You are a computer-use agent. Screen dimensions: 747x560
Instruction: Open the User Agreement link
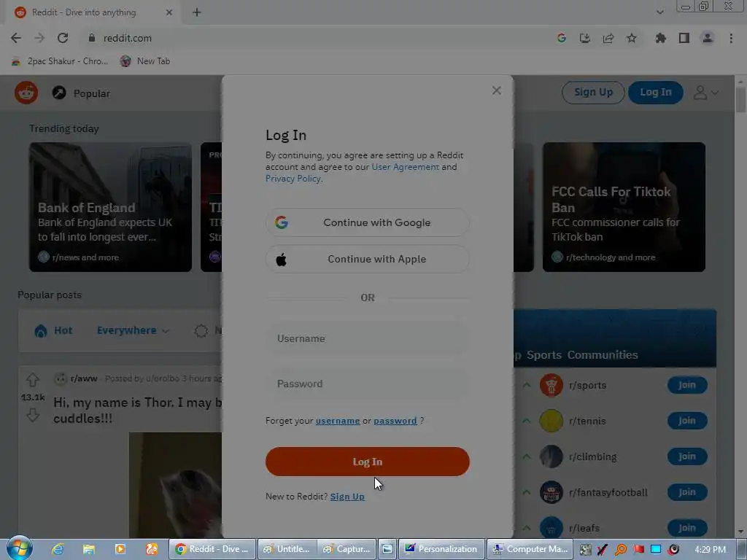coord(405,167)
